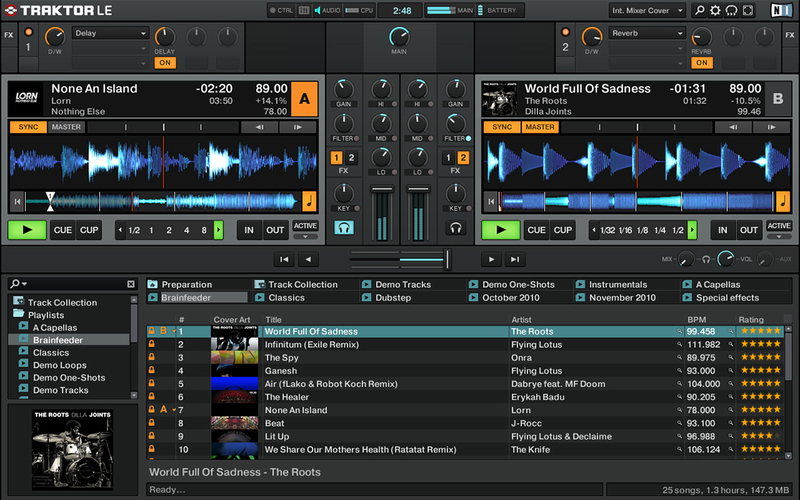Viewport: 800px width, 500px height.
Task: Click Deck A's orange musical note button
Action: pyautogui.click(x=309, y=202)
